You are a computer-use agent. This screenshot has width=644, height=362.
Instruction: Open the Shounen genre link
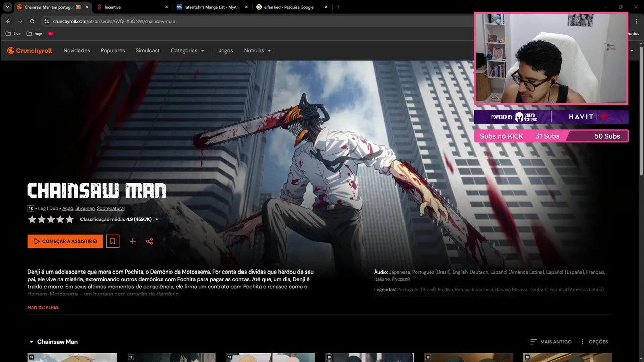tap(85, 208)
